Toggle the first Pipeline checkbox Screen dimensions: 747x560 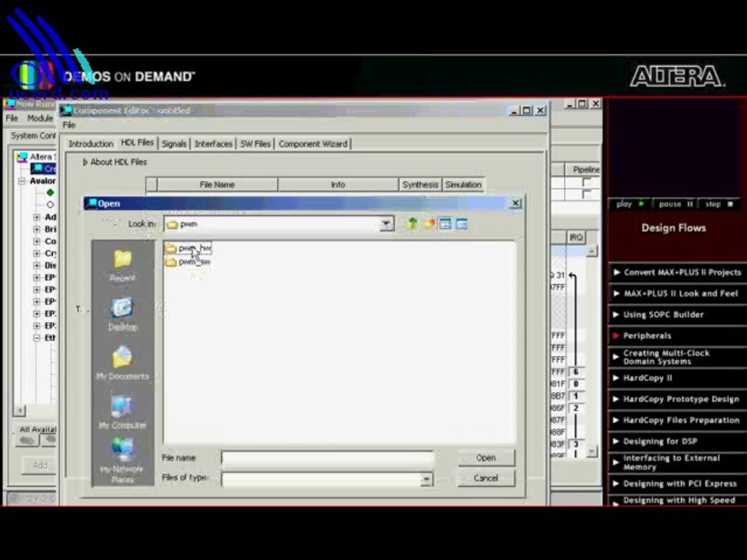coord(587,182)
